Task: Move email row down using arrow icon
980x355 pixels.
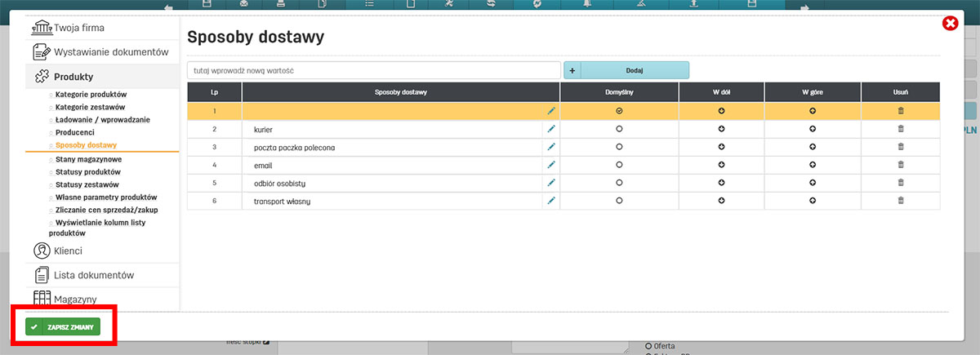Action: click(721, 165)
